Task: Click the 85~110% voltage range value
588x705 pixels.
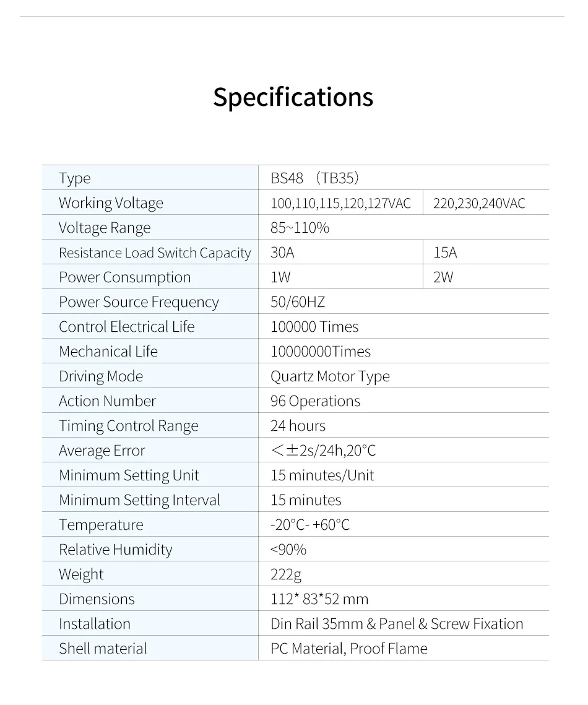Action: (300, 228)
